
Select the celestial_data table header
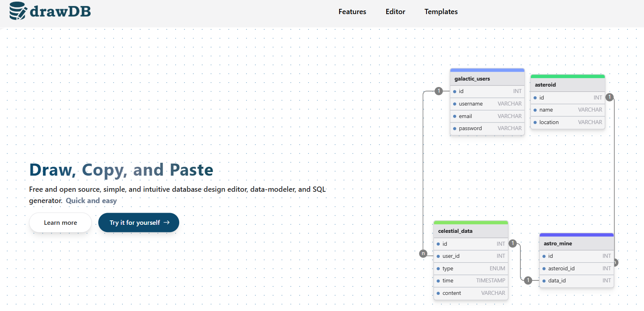coord(471,231)
